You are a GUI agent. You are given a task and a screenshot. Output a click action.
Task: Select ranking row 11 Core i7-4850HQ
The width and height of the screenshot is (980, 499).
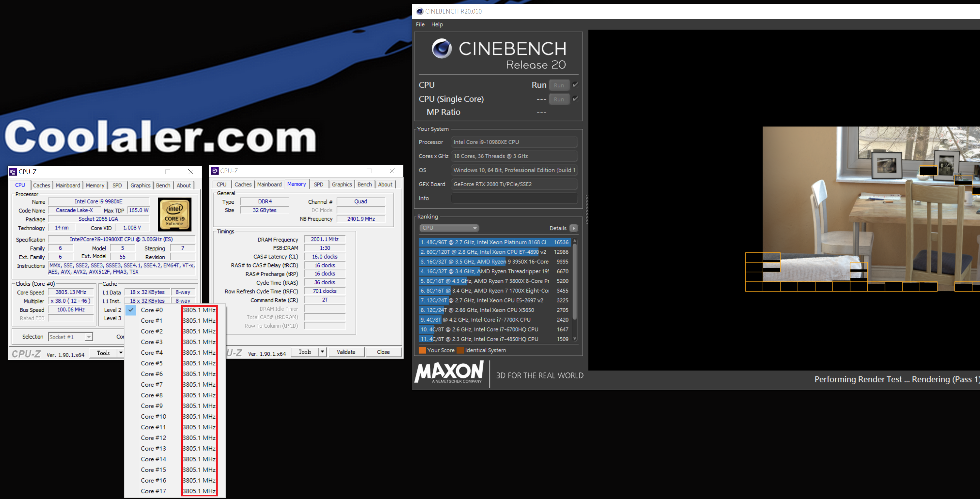(x=494, y=339)
